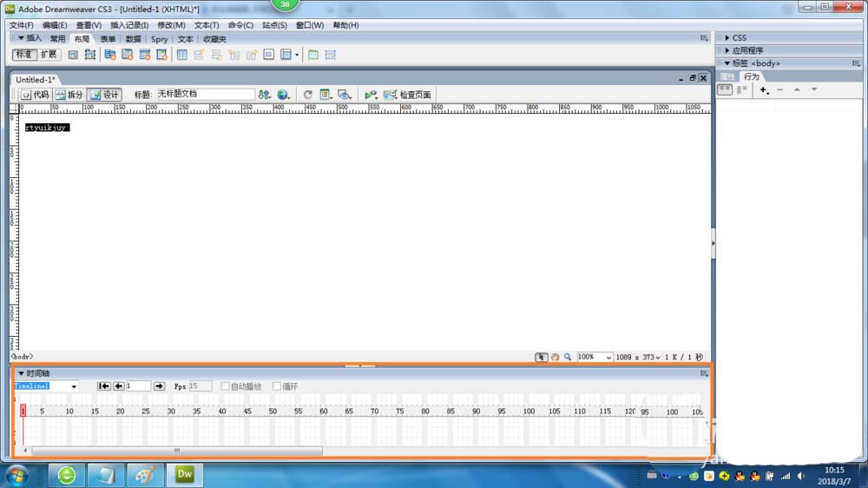
Task: Preview in browser globe icon
Action: point(284,95)
